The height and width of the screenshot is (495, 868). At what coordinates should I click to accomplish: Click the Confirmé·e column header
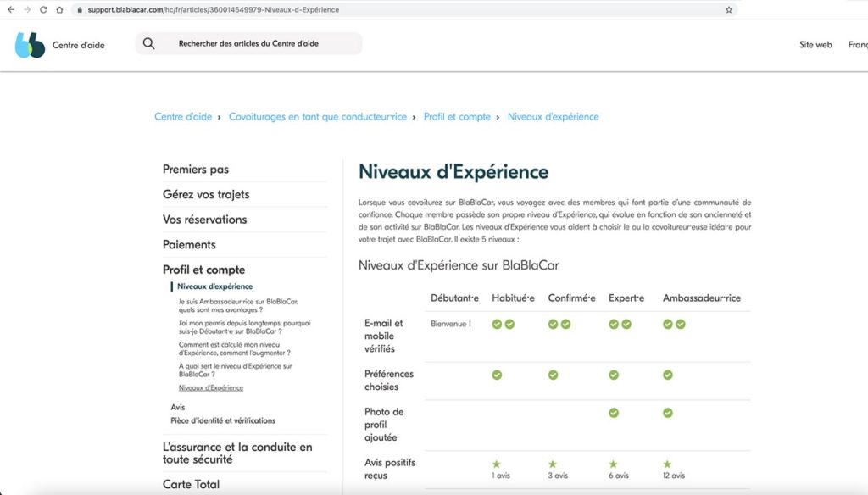(x=572, y=298)
